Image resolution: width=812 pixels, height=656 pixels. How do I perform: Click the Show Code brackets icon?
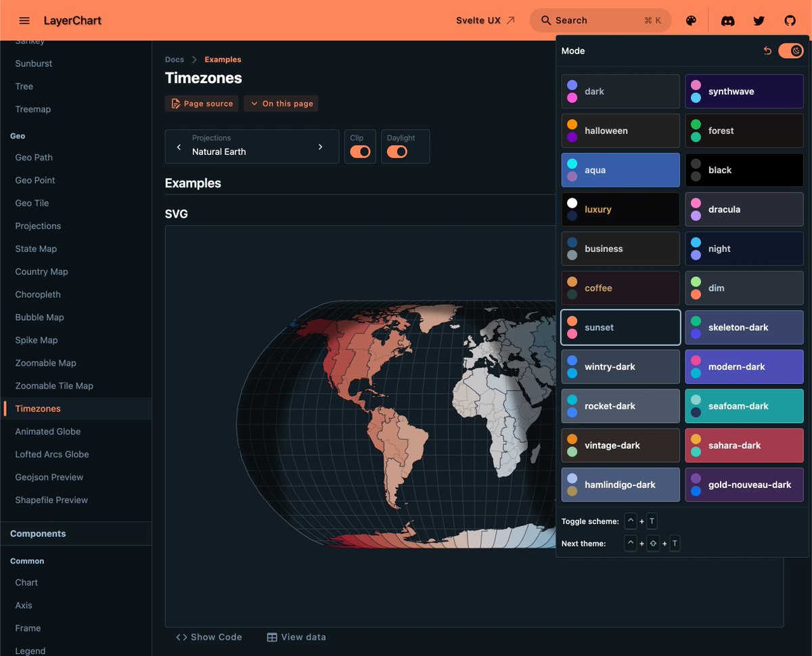pyautogui.click(x=181, y=637)
